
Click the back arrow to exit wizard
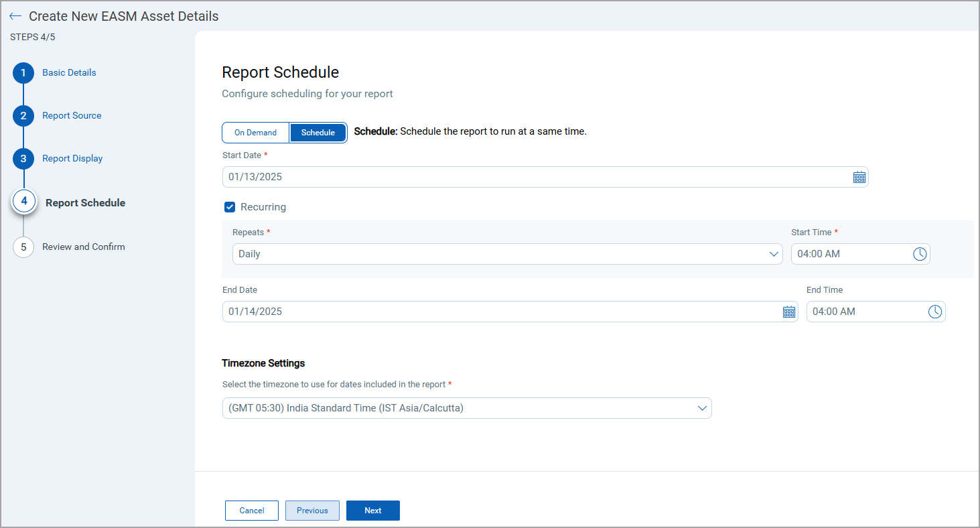15,15
